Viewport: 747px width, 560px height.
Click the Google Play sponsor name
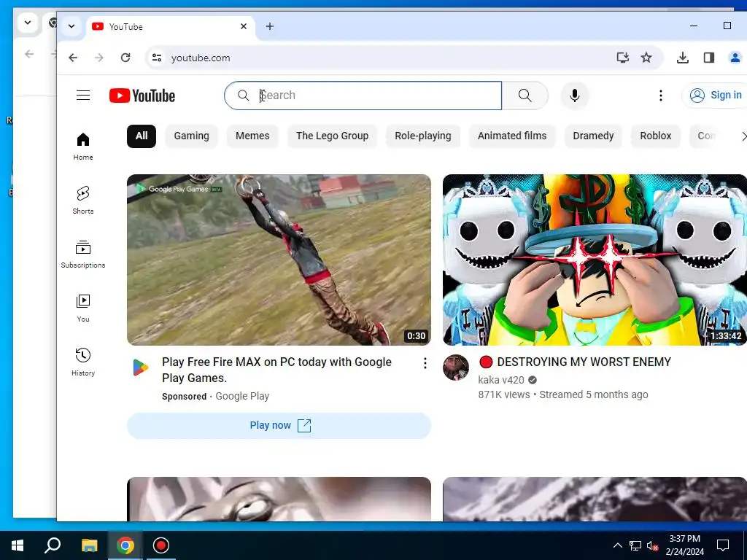pos(242,396)
